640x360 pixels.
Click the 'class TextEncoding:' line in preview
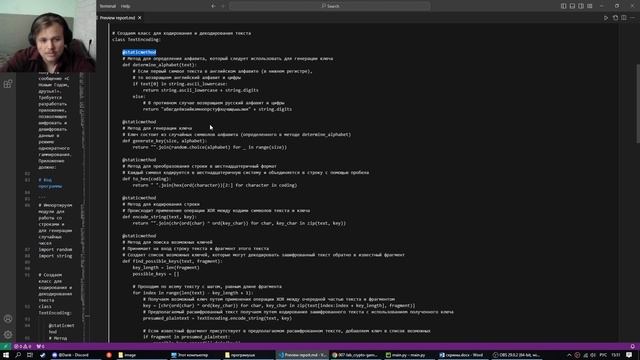pos(136,40)
